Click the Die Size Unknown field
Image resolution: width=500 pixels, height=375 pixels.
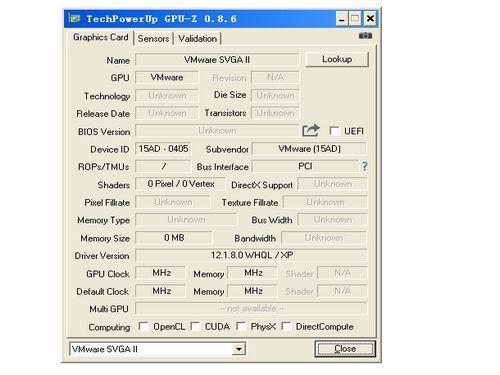coord(275,96)
